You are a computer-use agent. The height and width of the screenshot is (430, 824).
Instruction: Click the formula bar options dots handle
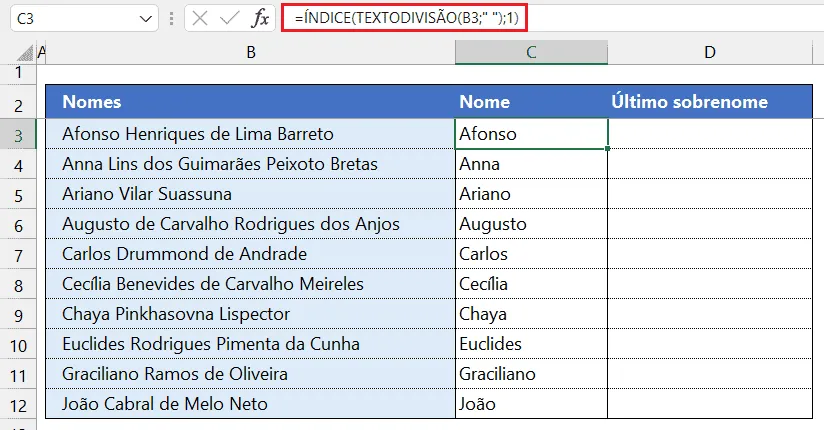(171, 19)
